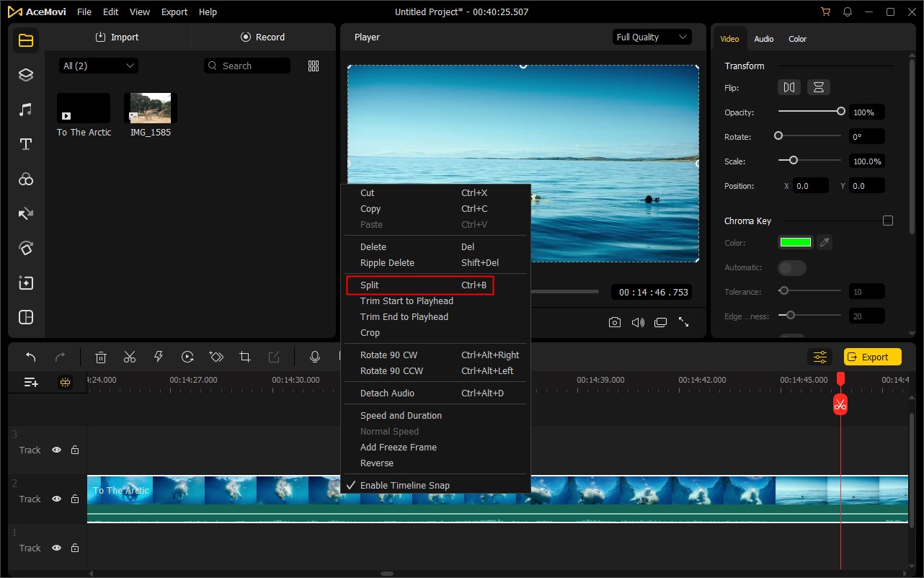Click the keyframe diamond icon in the toolbar

click(216, 356)
